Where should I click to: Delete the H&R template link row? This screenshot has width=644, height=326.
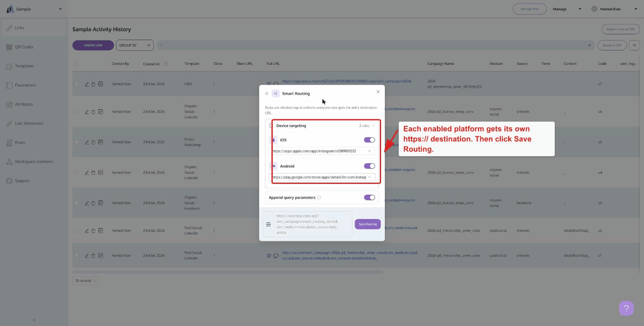93,84
